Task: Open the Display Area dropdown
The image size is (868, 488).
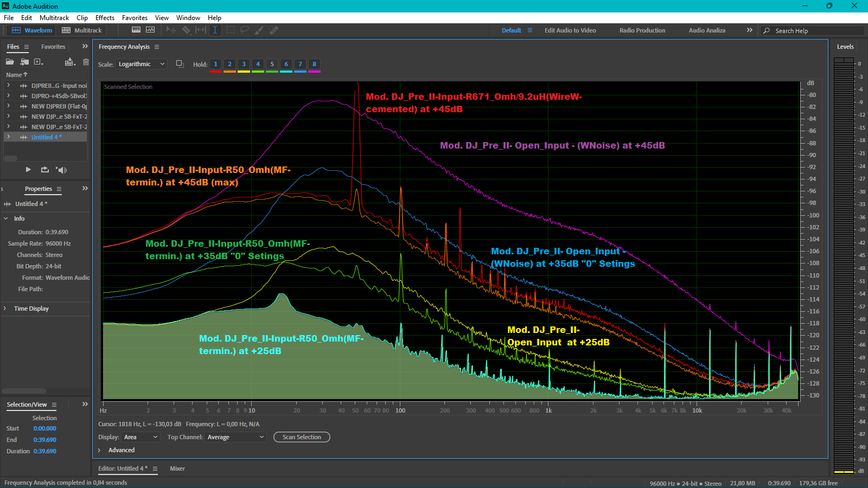Action: tap(141, 437)
